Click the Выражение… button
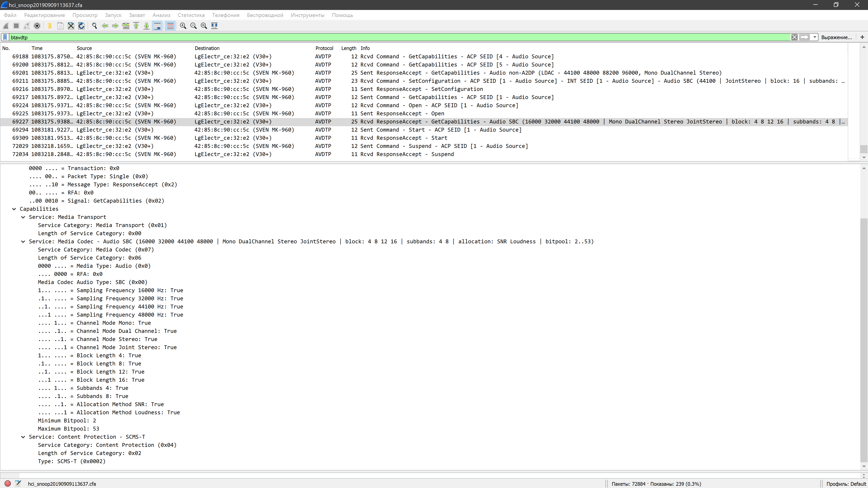 [836, 37]
